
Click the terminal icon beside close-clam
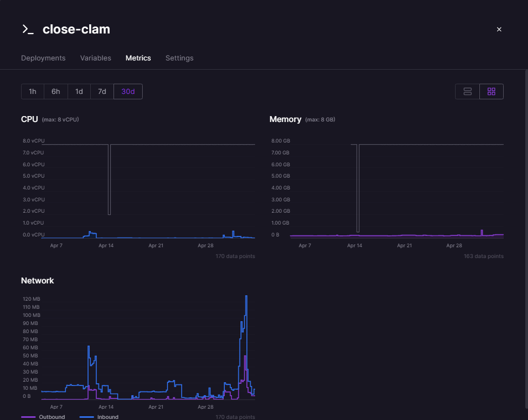coord(28,29)
